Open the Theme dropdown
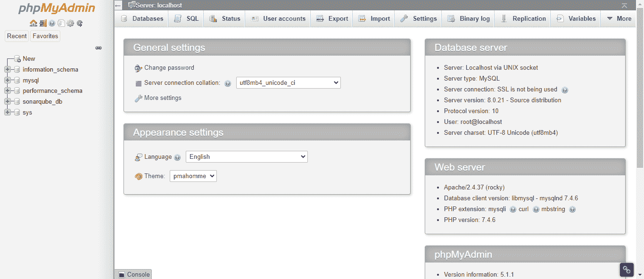 [193, 176]
